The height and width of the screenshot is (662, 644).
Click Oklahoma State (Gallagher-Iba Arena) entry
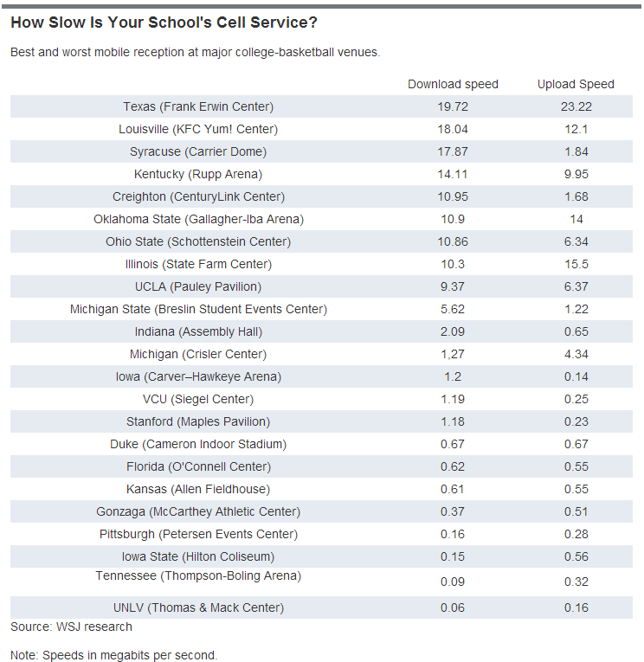tap(198, 219)
